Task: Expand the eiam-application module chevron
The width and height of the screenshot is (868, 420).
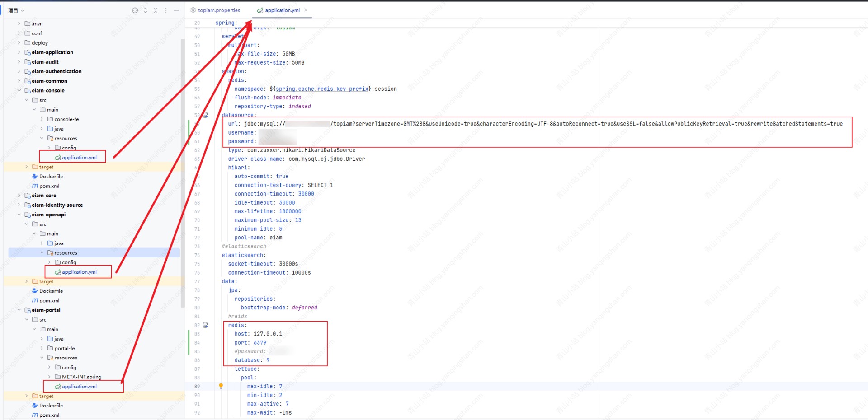Action: [x=19, y=52]
